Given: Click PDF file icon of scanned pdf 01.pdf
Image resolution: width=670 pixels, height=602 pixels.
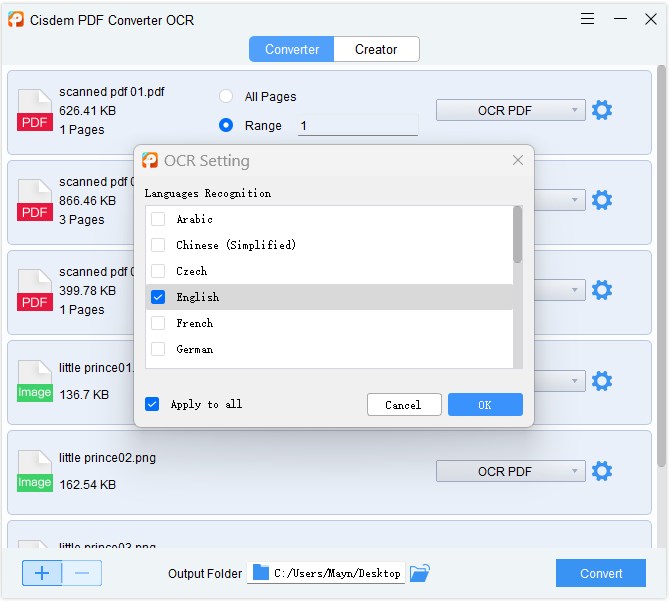Looking at the screenshot, I should click(x=35, y=110).
